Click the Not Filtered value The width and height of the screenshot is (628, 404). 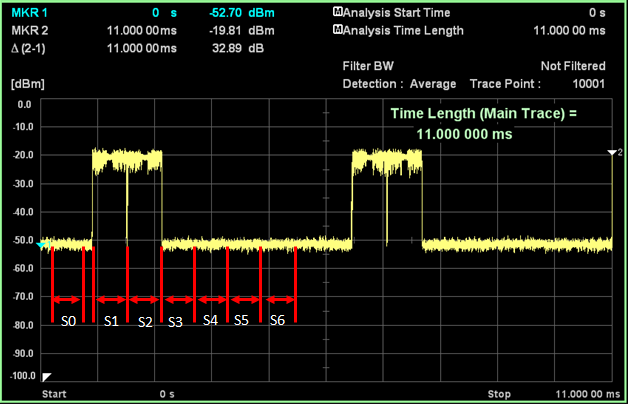[573, 66]
